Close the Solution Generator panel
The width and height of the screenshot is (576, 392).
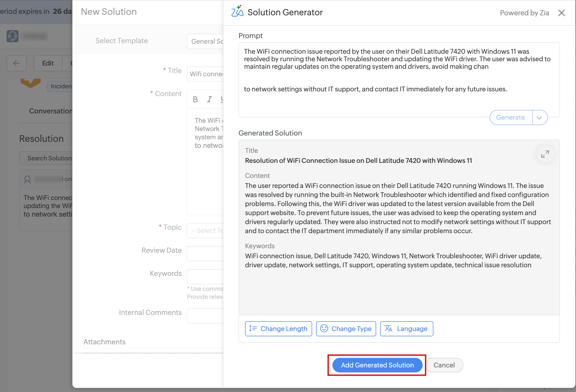click(561, 13)
